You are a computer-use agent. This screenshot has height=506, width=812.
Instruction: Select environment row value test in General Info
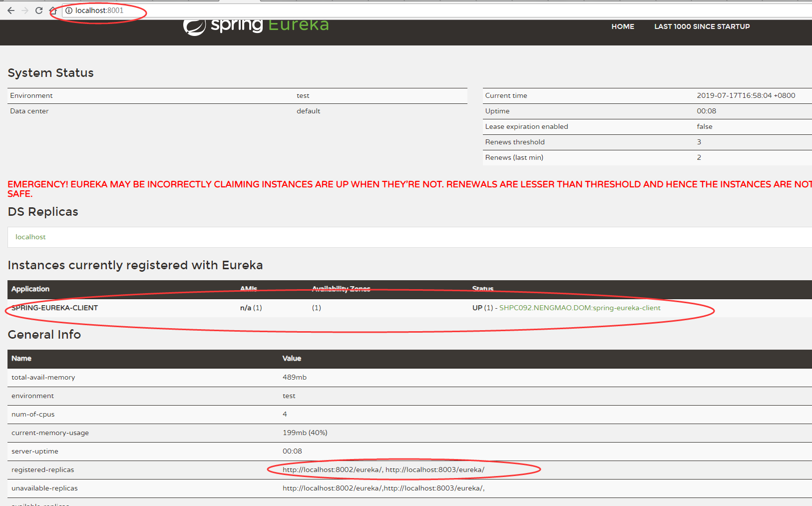pos(289,396)
